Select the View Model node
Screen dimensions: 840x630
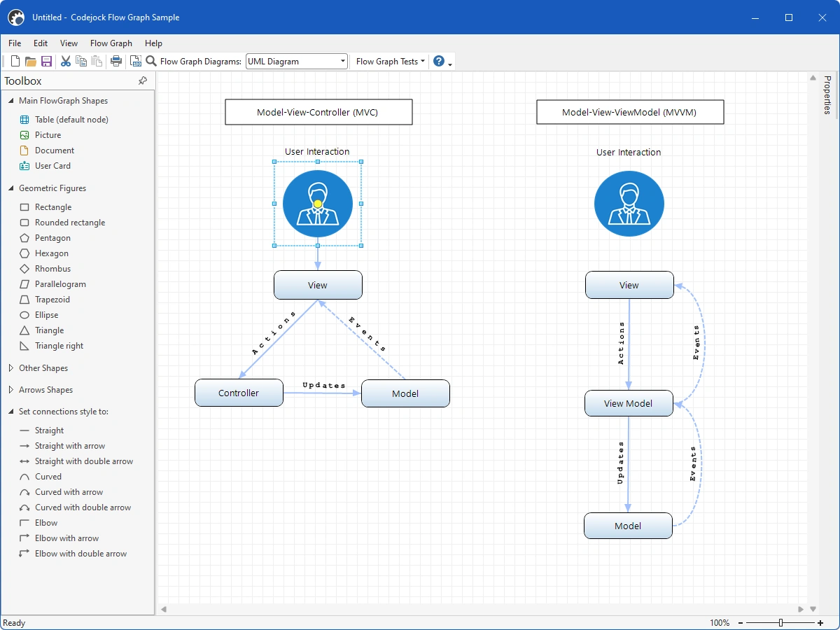point(629,403)
